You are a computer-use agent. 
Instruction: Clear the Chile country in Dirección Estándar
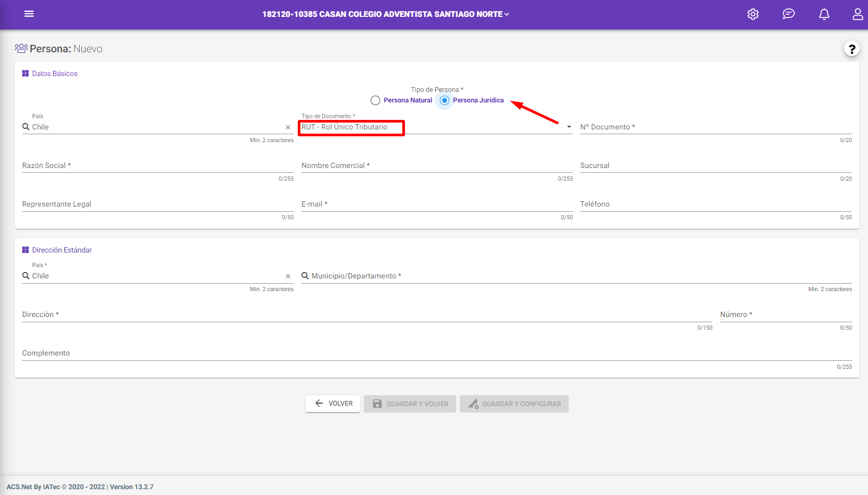pyautogui.click(x=288, y=276)
